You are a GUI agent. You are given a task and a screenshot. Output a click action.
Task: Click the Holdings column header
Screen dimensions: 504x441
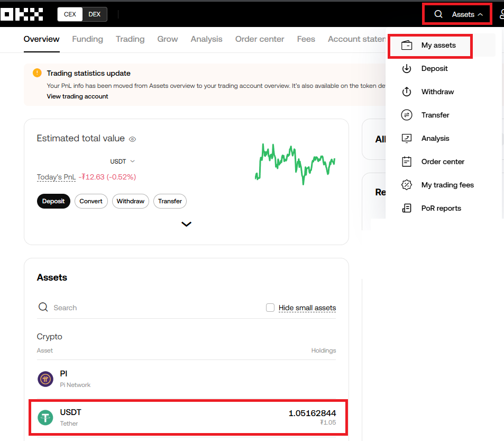tap(323, 350)
